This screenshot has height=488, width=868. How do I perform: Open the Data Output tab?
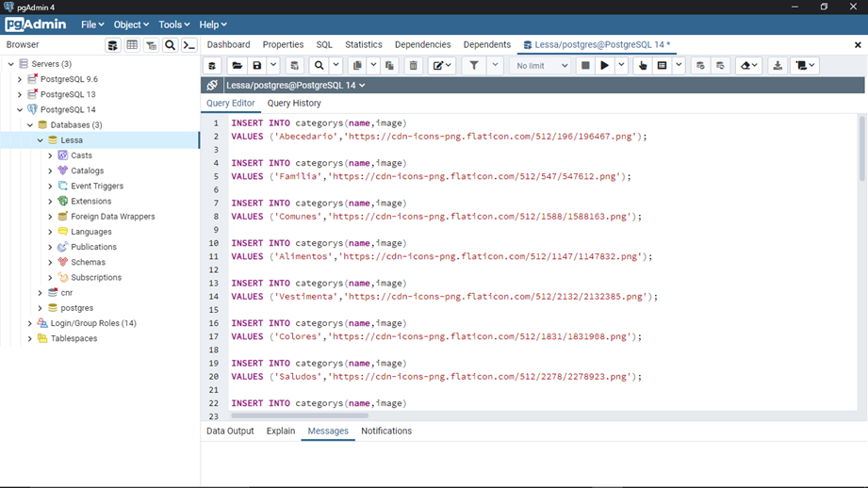coord(230,431)
